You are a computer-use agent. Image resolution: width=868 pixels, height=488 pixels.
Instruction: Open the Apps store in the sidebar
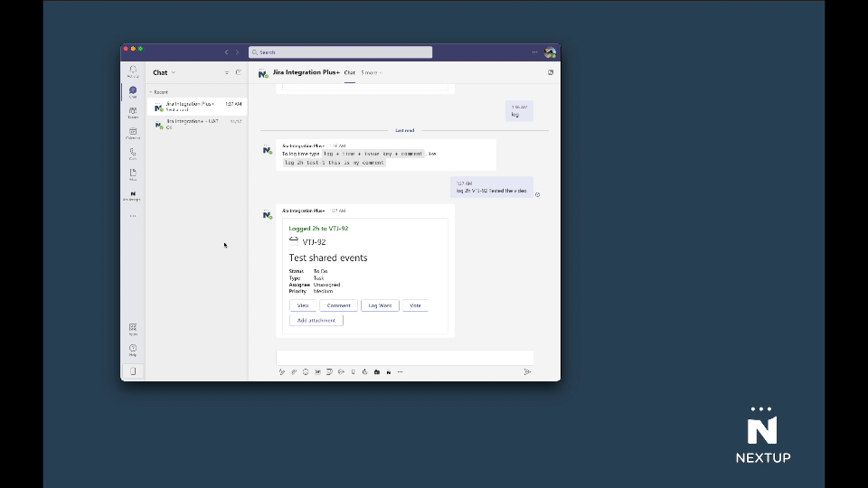coord(133,329)
